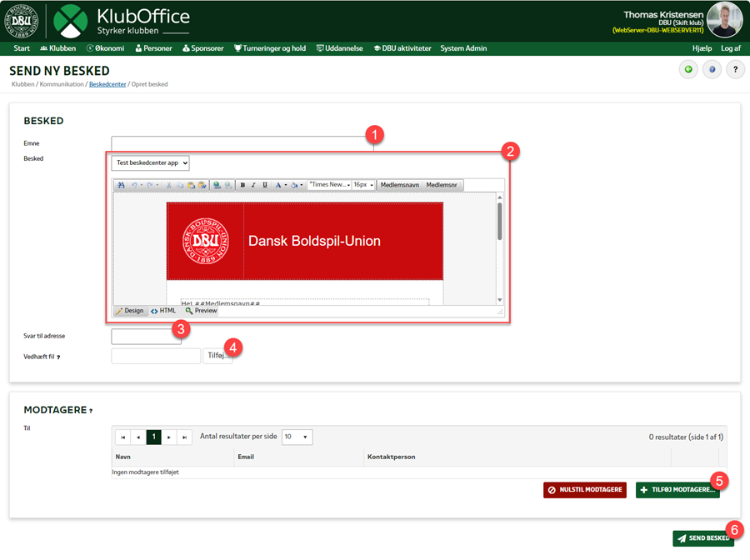Insert Medlemsnr merge field

pyautogui.click(x=442, y=185)
